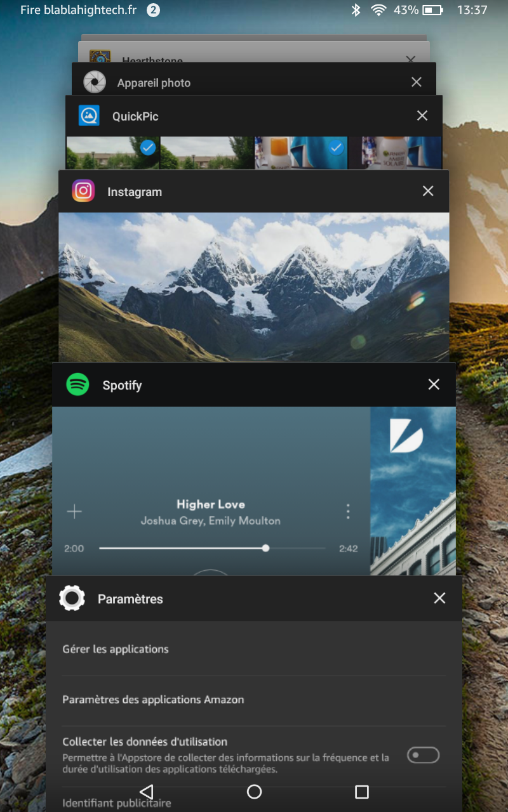Open the Instagram mountain preview
Image resolution: width=508 pixels, height=812 pixels.
(254, 287)
